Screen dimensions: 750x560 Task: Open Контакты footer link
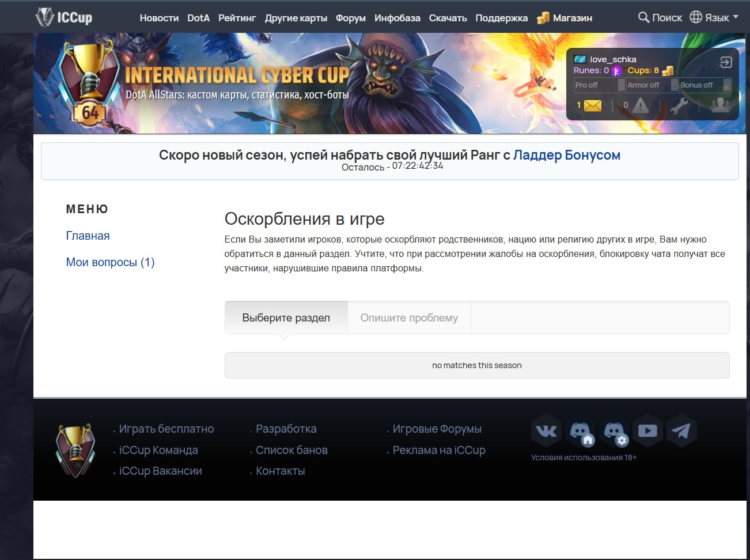280,471
